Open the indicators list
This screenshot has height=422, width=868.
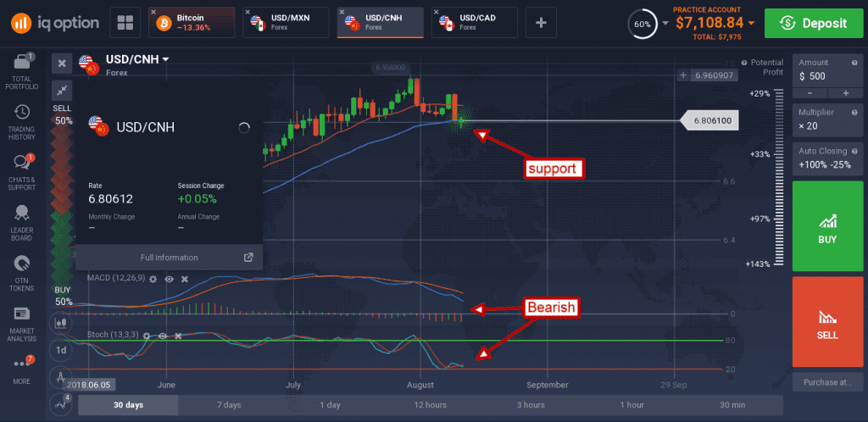(60, 404)
